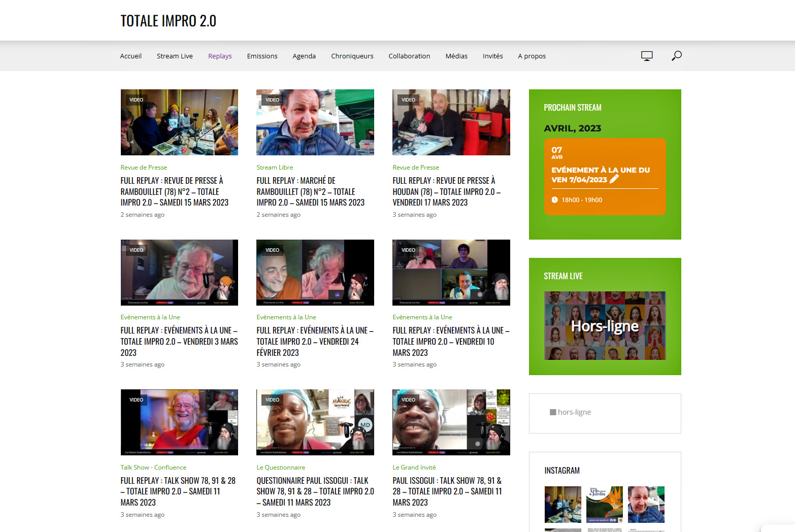The height and width of the screenshot is (532, 795).
Task: Click the VIDEO badge on the Talk Show replay
Action: [x=136, y=400]
